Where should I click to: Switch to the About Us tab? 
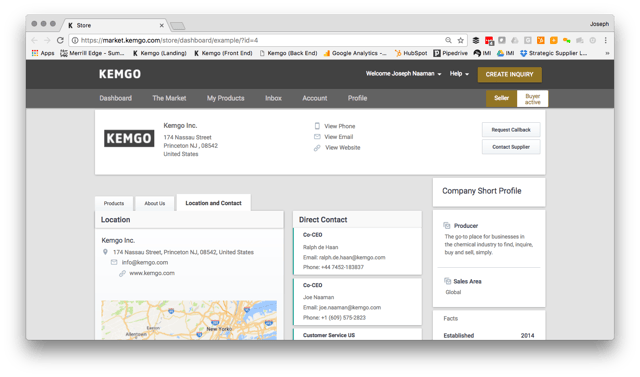(x=155, y=203)
